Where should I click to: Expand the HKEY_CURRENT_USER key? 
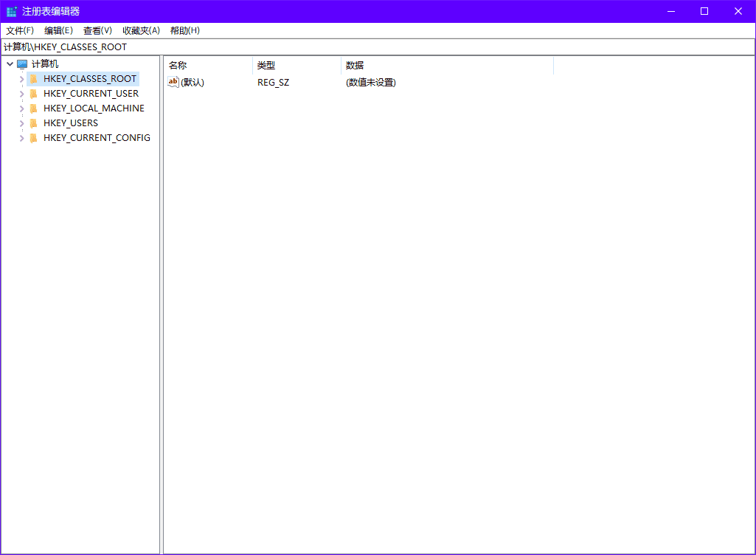21,94
